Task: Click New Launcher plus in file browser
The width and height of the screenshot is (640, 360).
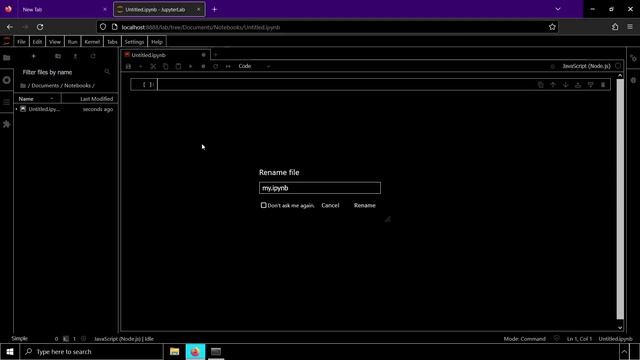Action: pos(33,56)
